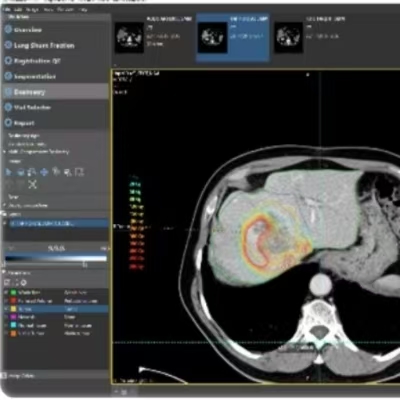This screenshot has width=400, height=400.
Task: Click the rectangle region tool icon
Action: tap(79, 172)
